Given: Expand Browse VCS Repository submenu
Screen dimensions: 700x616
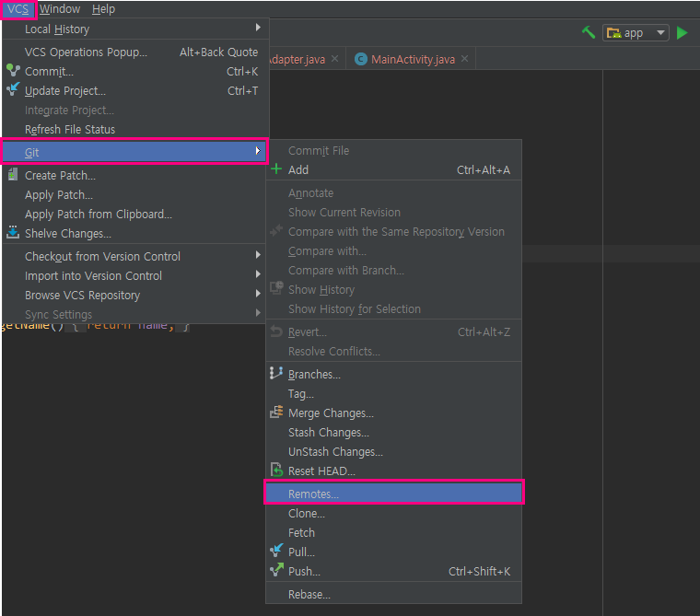Looking at the screenshot, I should 135,295.
